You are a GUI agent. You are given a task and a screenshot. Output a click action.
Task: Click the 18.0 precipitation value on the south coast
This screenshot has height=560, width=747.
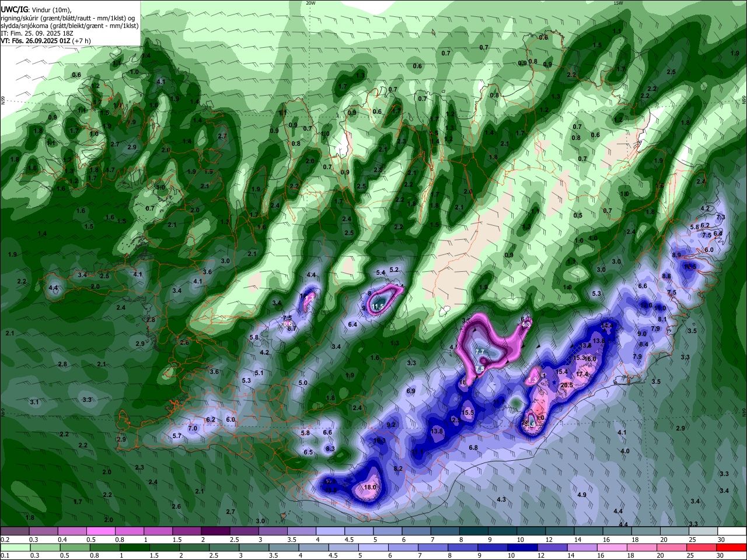point(370,487)
